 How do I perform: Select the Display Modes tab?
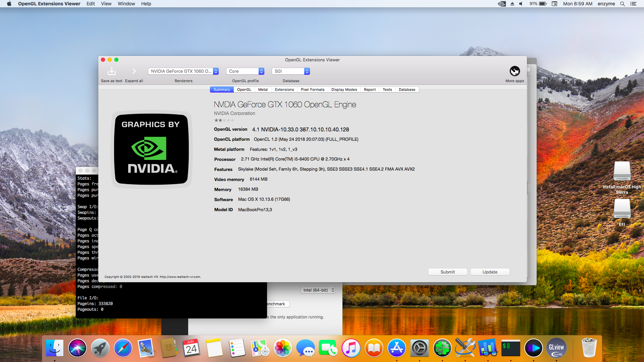point(344,89)
